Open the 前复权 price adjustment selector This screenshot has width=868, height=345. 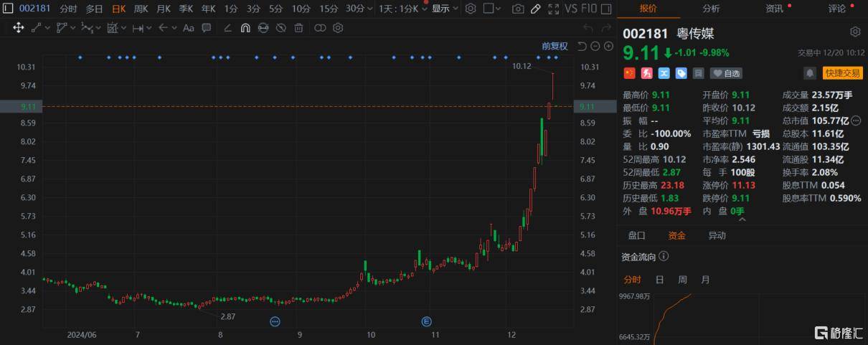(x=555, y=47)
